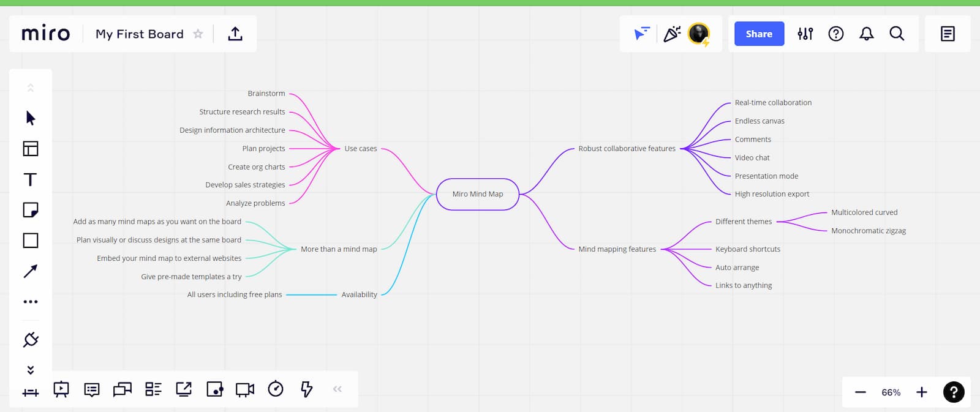Viewport: 980px width, 412px height.
Task: Select the Mind mapping features node
Action: tap(617, 249)
